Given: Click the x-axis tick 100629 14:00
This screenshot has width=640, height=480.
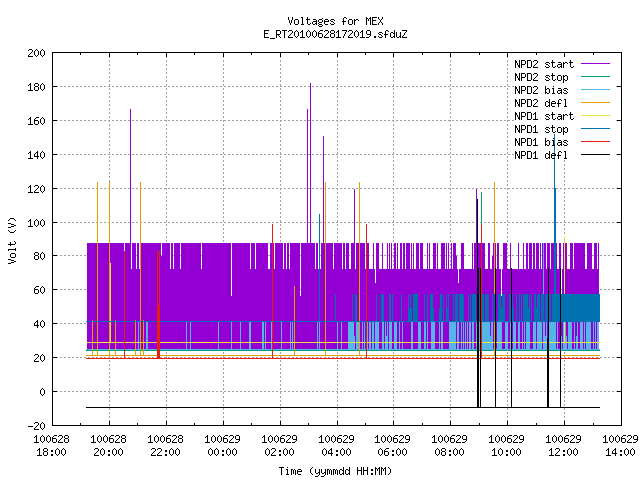Looking at the screenshot, I should coord(620,446).
